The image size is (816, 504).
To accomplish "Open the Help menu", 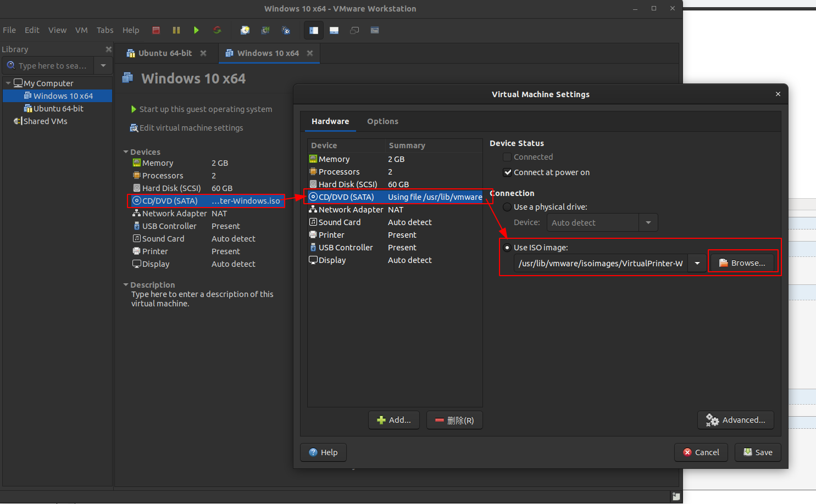I will 131,30.
